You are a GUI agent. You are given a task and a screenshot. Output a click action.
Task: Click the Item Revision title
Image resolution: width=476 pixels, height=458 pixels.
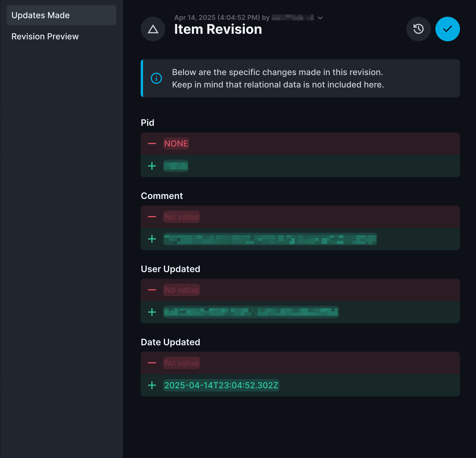tap(218, 29)
